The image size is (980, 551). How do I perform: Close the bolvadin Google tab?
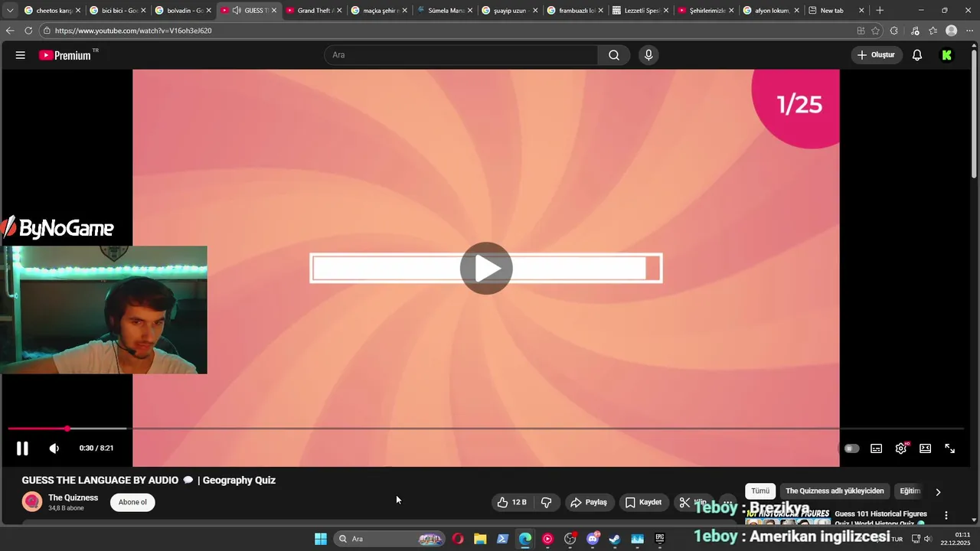coord(208,11)
